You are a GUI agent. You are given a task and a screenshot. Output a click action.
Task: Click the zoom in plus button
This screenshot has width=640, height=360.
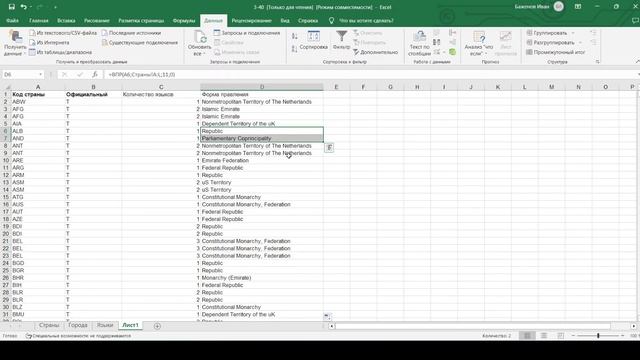pos(622,336)
